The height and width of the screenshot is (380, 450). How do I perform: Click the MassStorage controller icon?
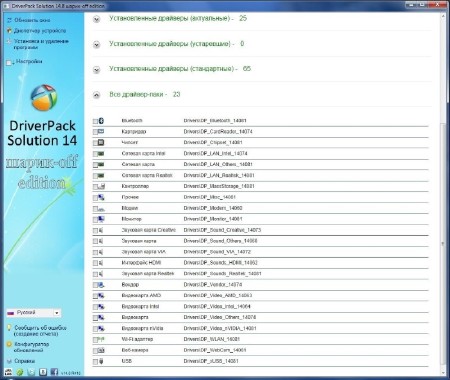[101, 186]
